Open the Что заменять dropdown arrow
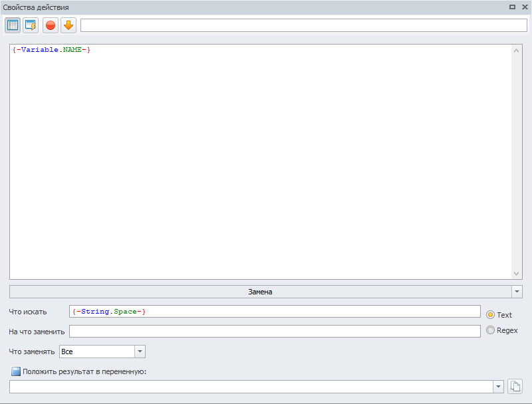The height and width of the screenshot is (404, 532). tap(140, 352)
